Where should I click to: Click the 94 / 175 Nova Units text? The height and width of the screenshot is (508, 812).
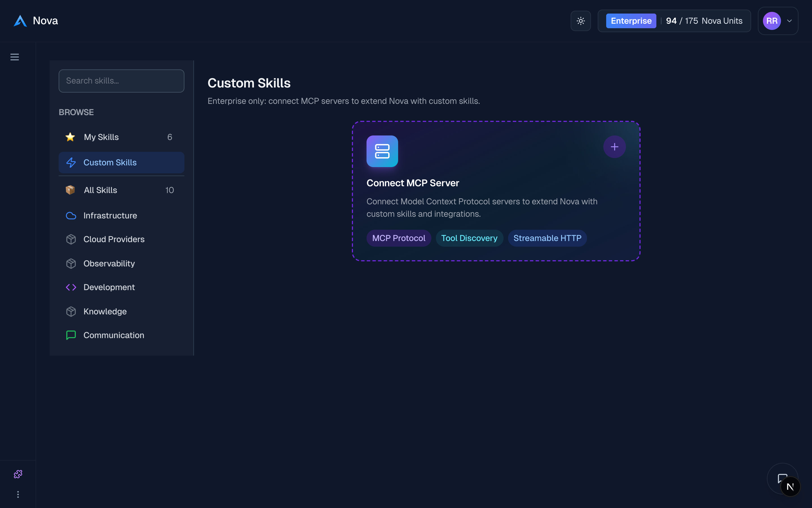[704, 21]
